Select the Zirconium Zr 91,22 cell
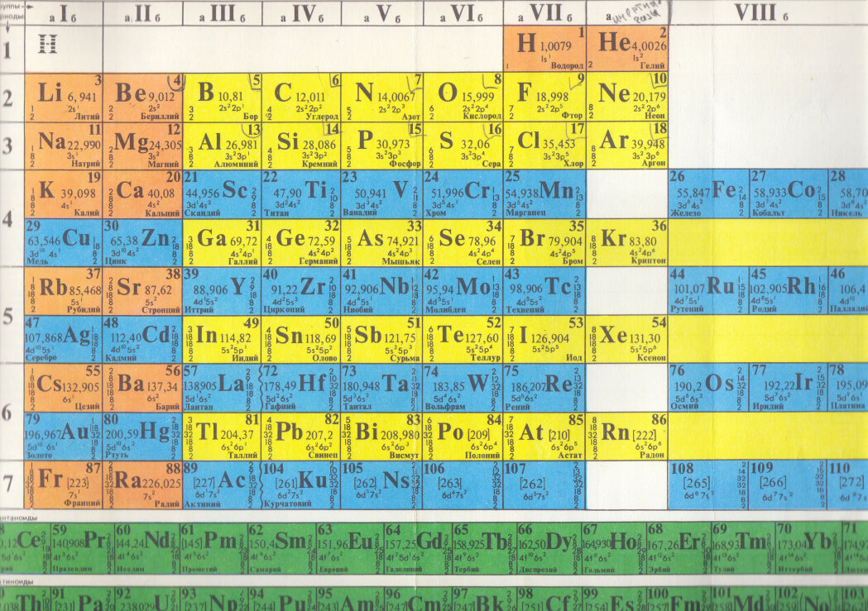Viewport: 868px width, 611px height. 302,291
